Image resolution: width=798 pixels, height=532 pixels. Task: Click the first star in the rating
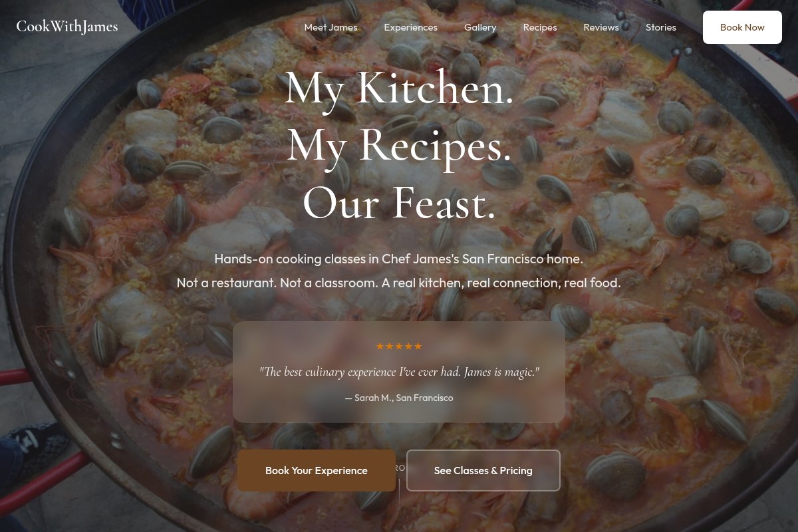coord(380,346)
